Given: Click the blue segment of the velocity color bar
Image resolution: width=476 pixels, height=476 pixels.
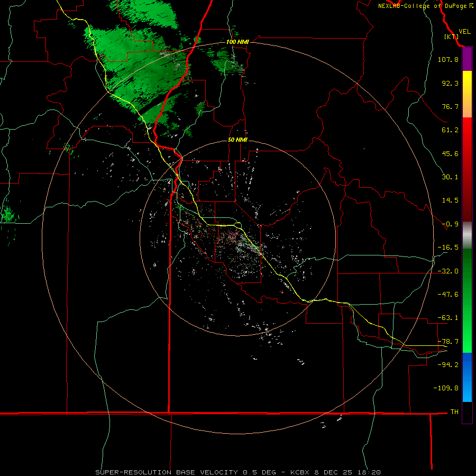Looking at the screenshot, I should pyautogui.click(x=467, y=377).
